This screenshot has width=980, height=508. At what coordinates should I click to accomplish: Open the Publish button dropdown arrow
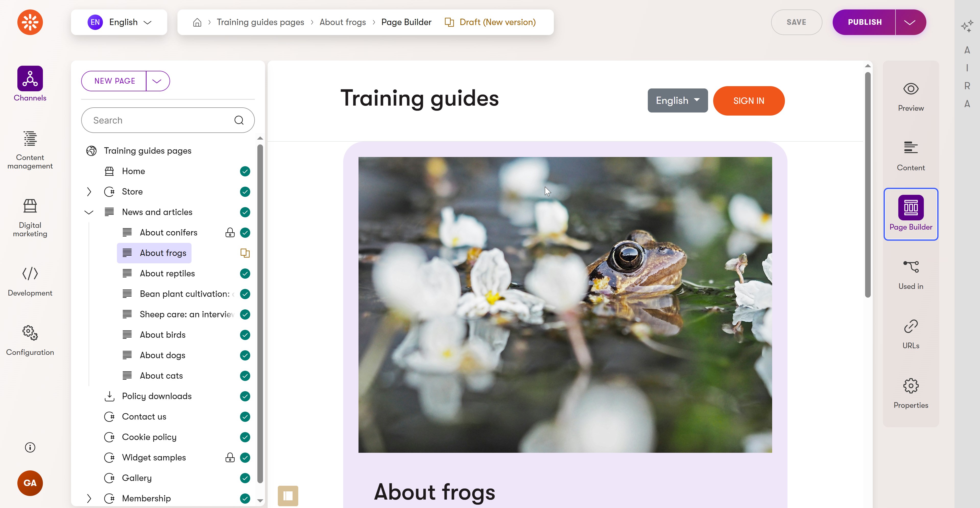pos(910,22)
